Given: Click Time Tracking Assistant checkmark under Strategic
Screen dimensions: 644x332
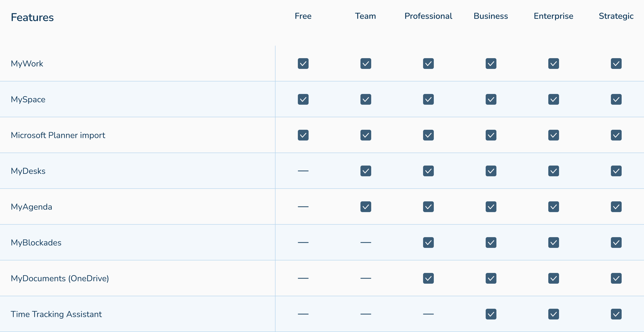Looking at the screenshot, I should coord(616,314).
